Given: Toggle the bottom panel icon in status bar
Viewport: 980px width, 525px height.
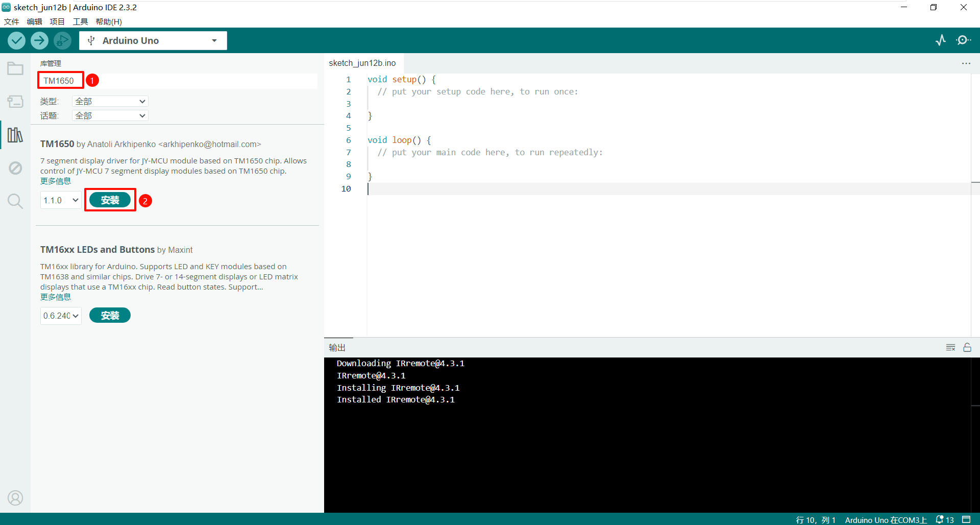Looking at the screenshot, I should pyautogui.click(x=966, y=520).
